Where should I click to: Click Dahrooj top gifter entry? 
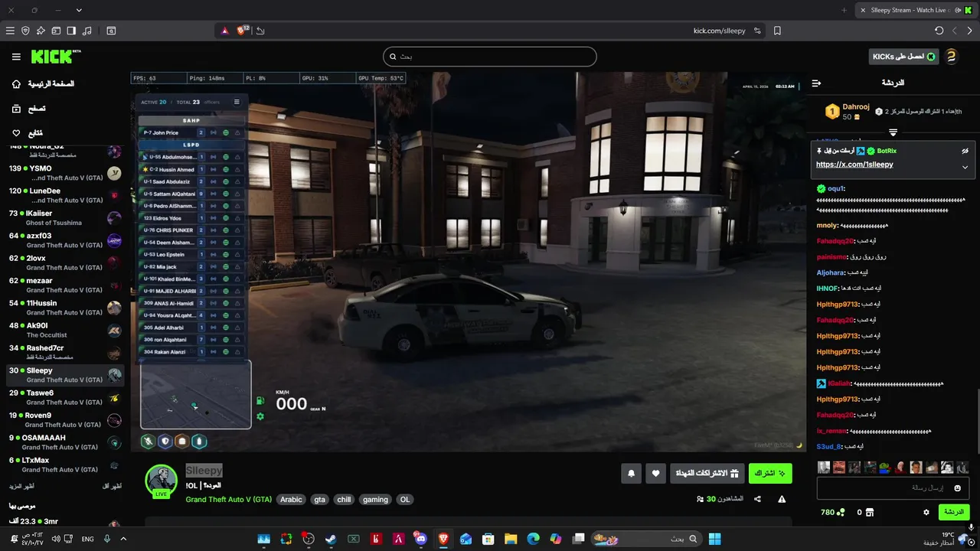(848, 112)
